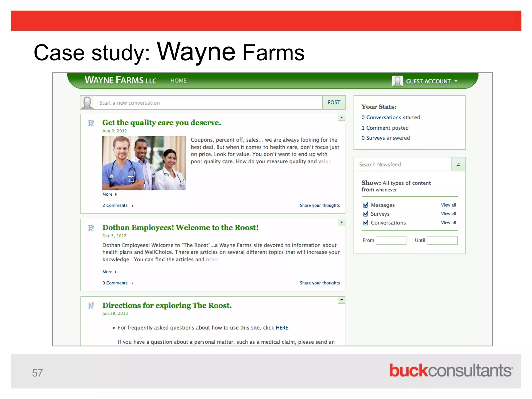
Task: Toggle the Messages checkbox
Action: pyautogui.click(x=365, y=205)
